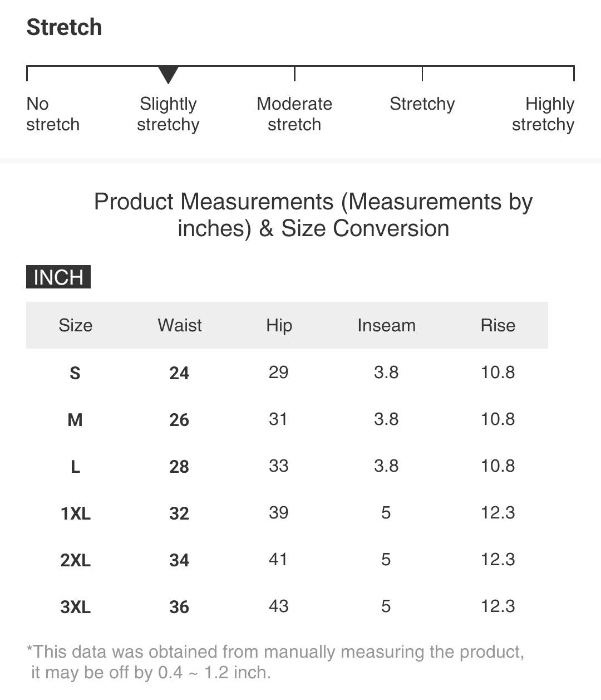This screenshot has width=601, height=700.
Task: Select the 3XL row label
Action: click(x=76, y=606)
